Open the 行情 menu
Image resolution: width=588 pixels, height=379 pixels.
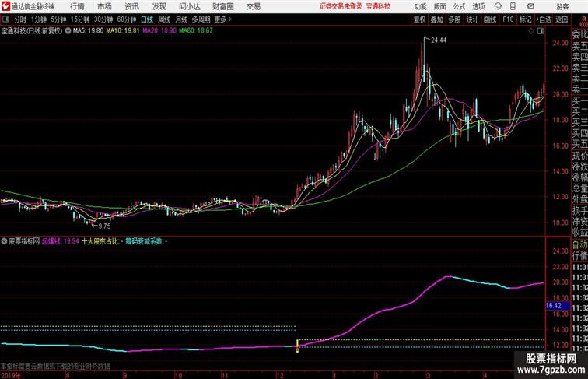(77, 6)
